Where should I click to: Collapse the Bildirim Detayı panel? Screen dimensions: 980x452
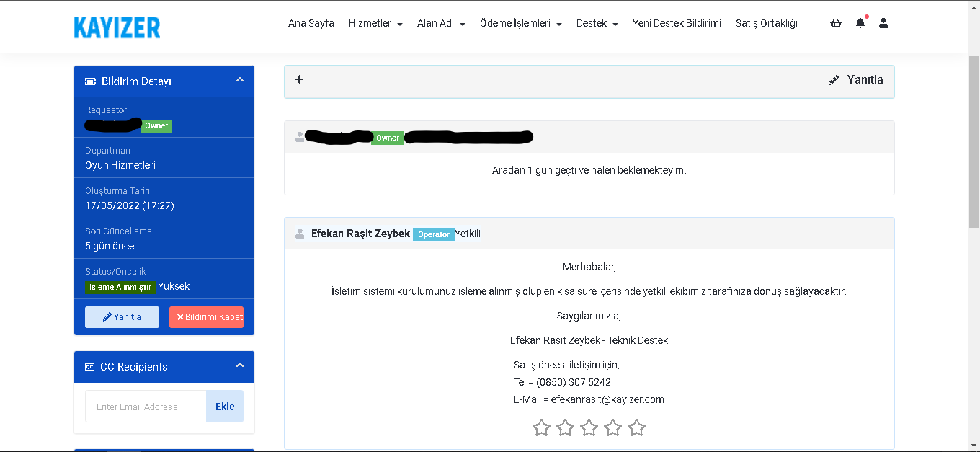pyautogui.click(x=240, y=80)
